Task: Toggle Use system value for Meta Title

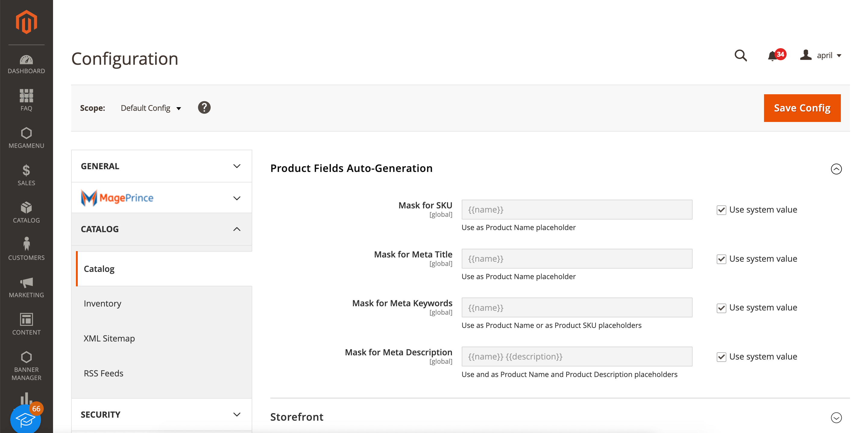Action: click(x=721, y=259)
